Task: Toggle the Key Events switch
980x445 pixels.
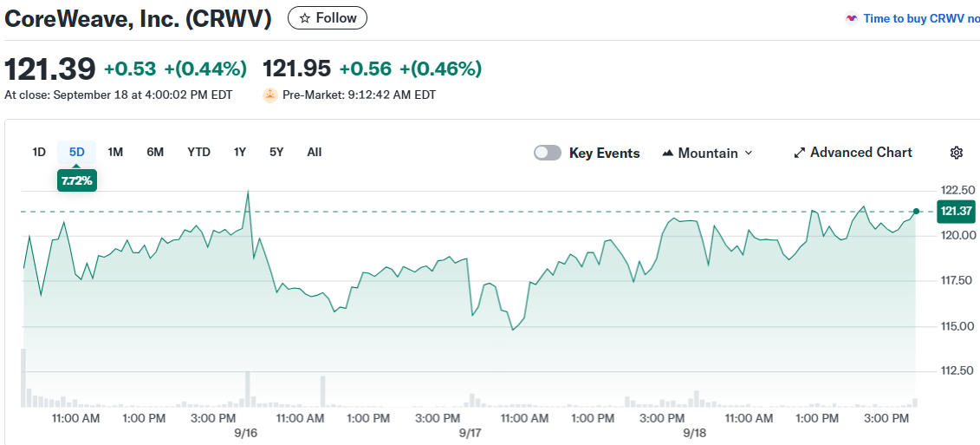Action: pyautogui.click(x=548, y=153)
